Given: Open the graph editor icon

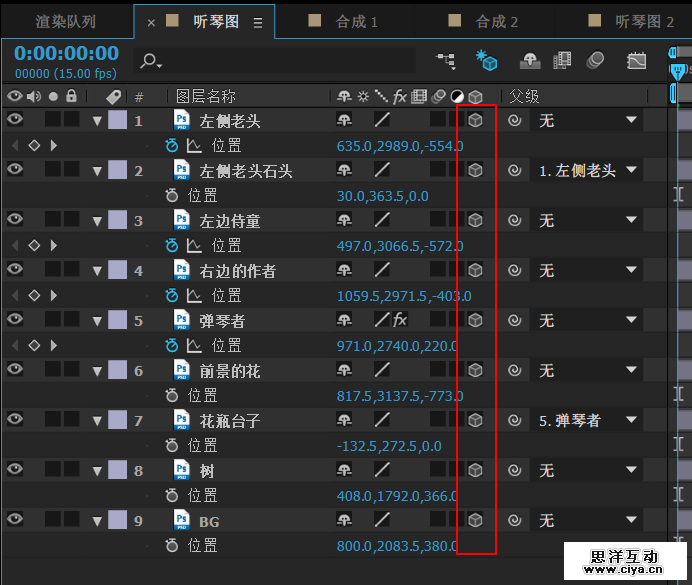Looking at the screenshot, I should (x=636, y=61).
